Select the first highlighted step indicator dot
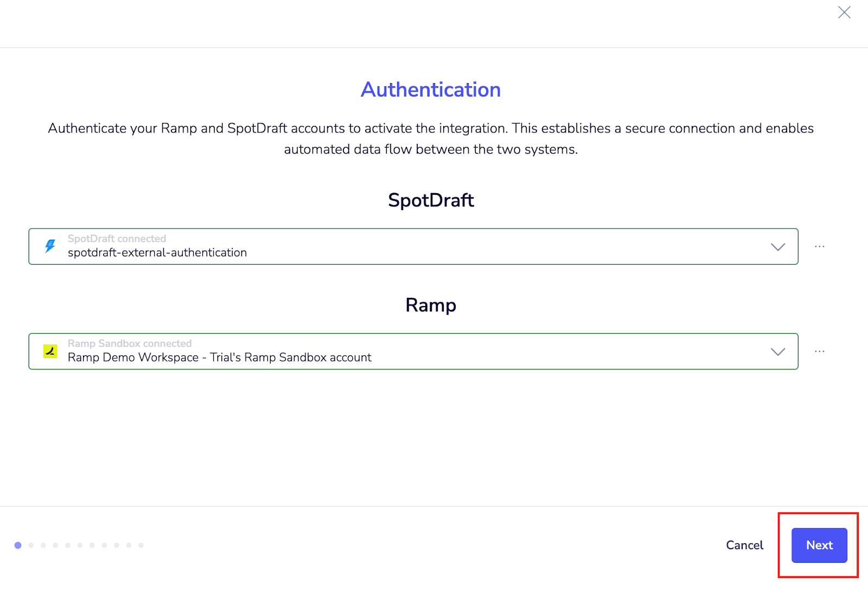Viewport: 868px width, 610px height. point(18,545)
